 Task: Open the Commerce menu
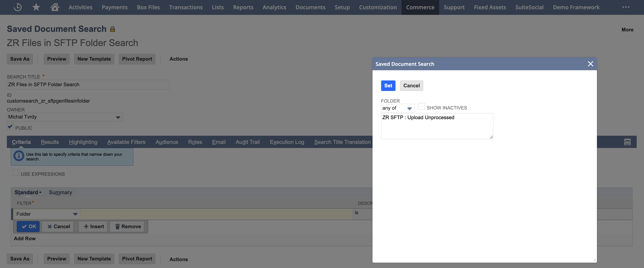click(x=420, y=7)
